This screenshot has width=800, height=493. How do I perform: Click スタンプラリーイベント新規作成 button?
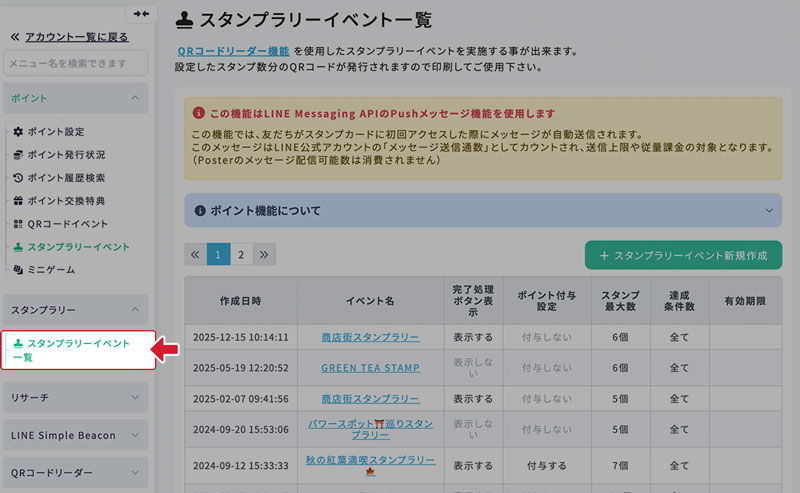[683, 255]
